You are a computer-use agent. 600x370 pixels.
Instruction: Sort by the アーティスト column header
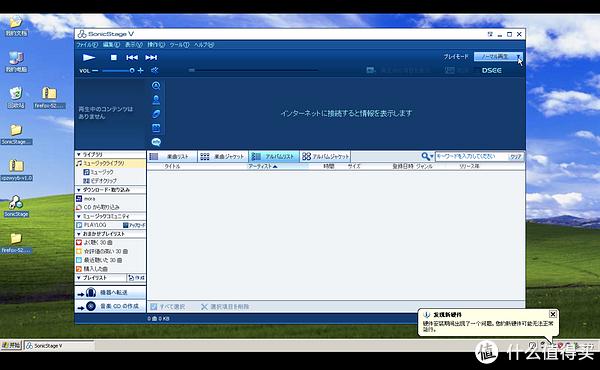tap(262, 166)
